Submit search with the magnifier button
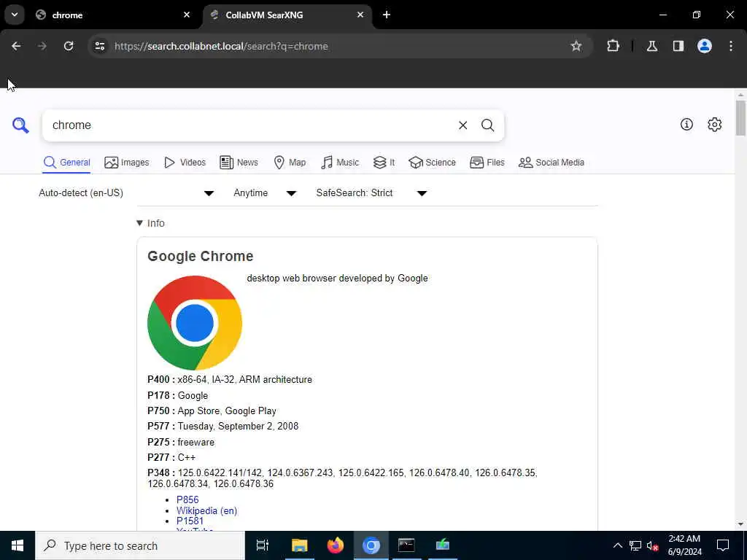 (x=487, y=125)
